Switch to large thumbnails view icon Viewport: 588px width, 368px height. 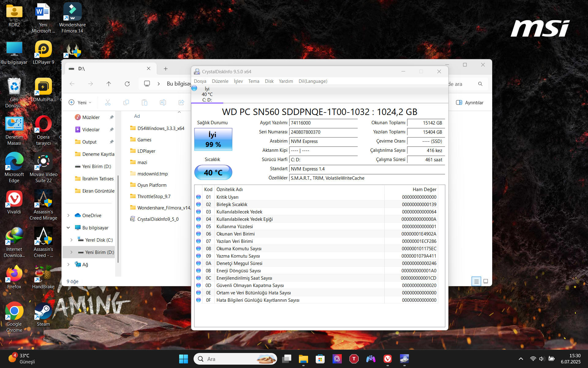pyautogui.click(x=486, y=281)
